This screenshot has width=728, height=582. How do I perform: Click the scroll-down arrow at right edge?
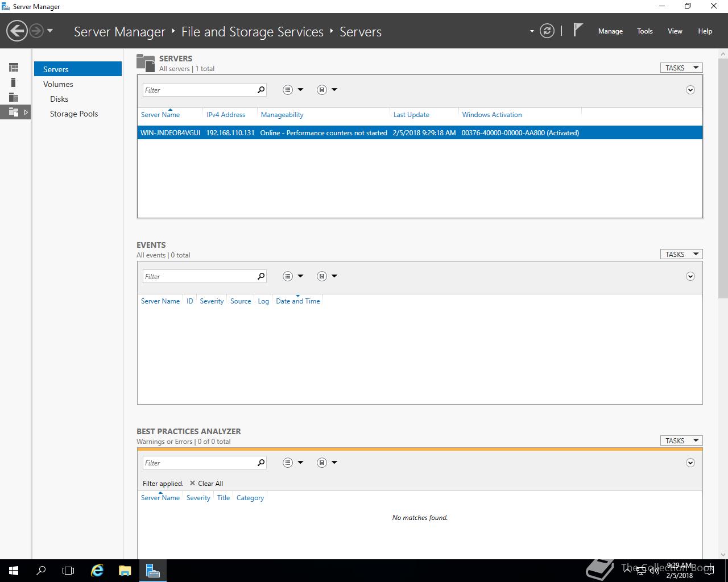723,555
